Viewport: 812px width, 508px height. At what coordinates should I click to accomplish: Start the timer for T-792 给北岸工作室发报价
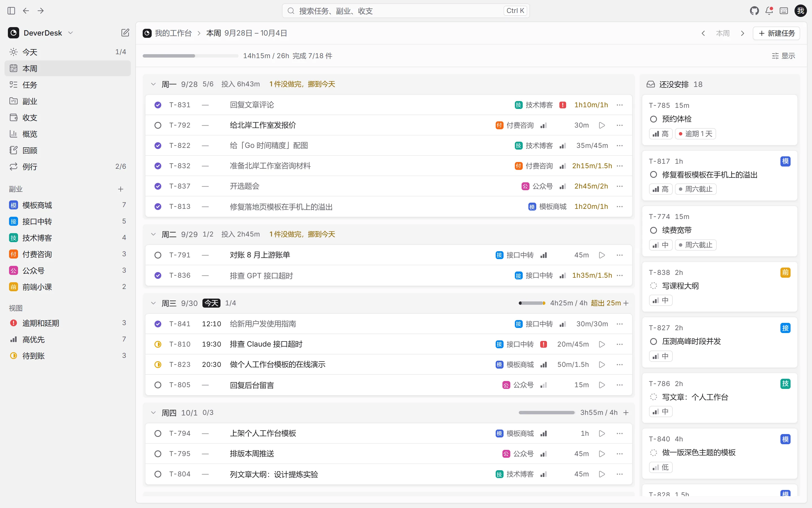pos(602,125)
